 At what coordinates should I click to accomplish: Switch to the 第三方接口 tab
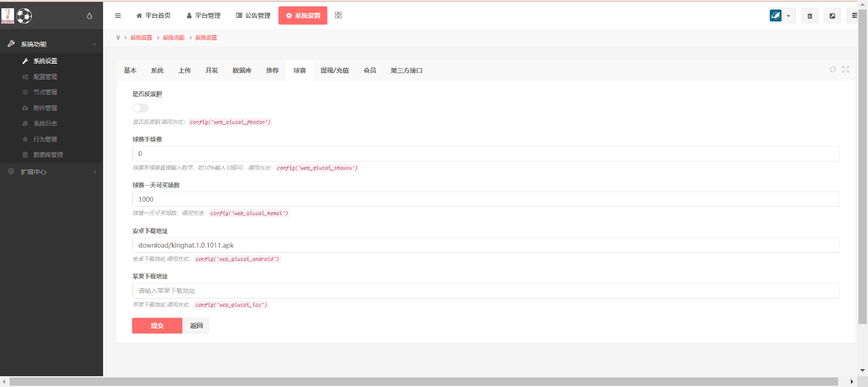pos(407,71)
